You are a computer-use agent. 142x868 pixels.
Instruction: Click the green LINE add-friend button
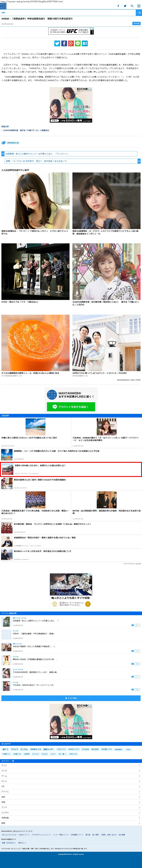point(71,407)
